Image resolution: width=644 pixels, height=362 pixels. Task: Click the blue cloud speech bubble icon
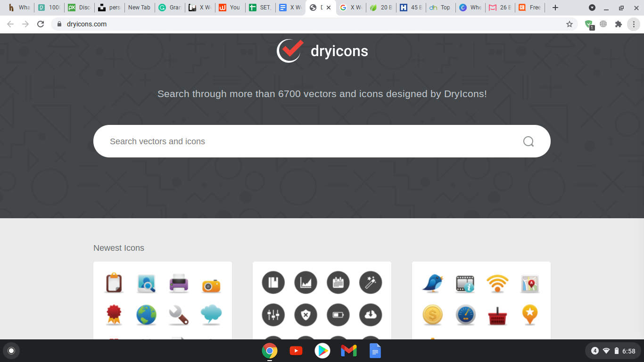[x=211, y=314]
